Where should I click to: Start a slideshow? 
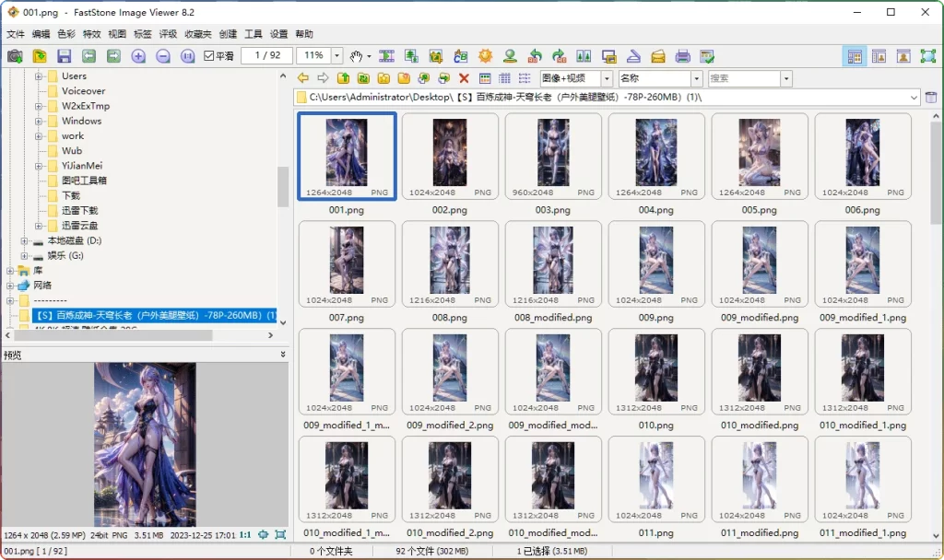(x=386, y=56)
